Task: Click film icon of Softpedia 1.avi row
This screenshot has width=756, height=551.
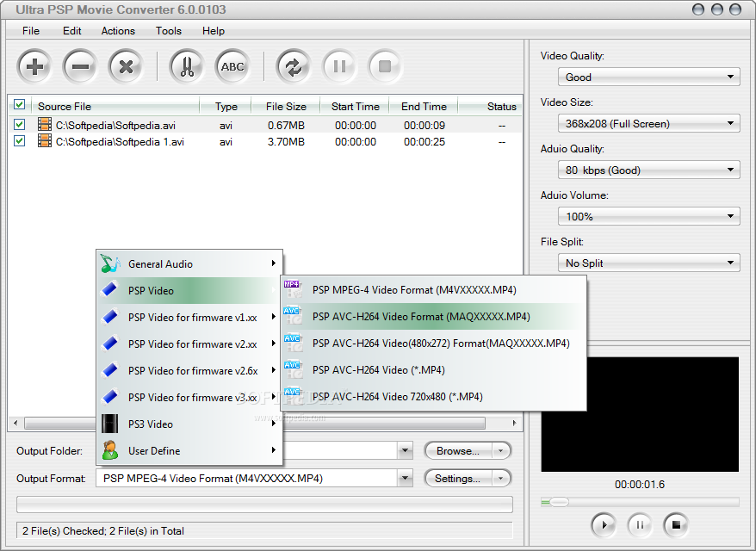Action: coord(45,140)
